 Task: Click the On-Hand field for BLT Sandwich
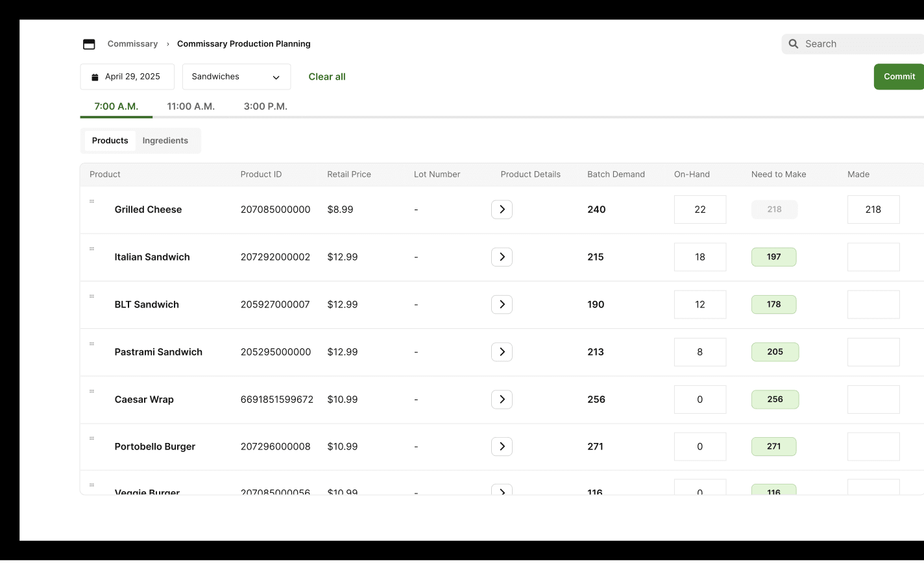click(x=699, y=305)
